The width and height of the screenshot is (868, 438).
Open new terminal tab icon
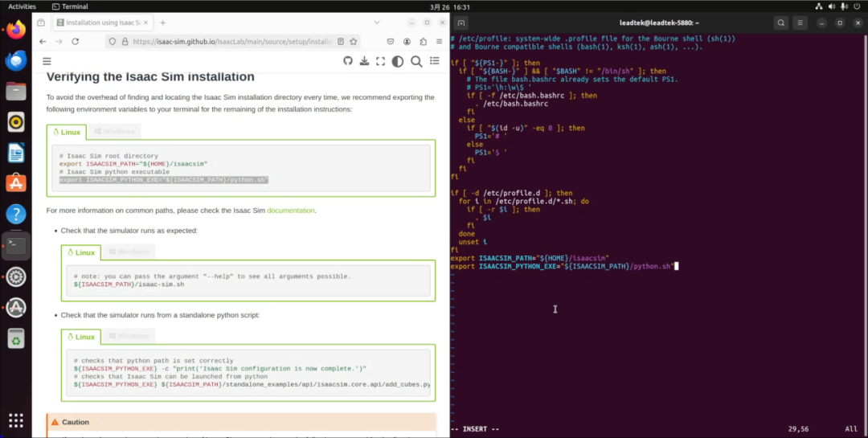coord(461,23)
